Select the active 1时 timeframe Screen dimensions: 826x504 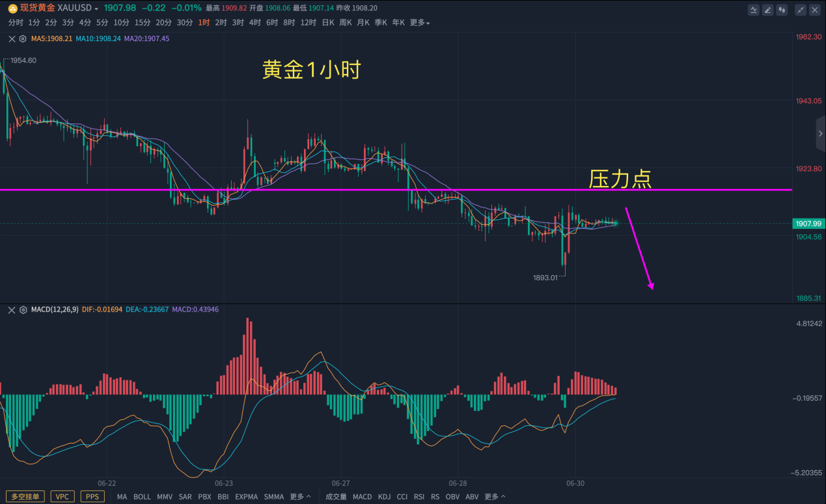tap(204, 23)
